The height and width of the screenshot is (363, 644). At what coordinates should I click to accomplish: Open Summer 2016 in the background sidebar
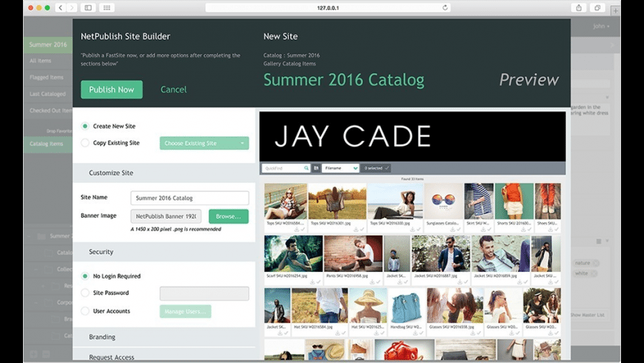48,44
